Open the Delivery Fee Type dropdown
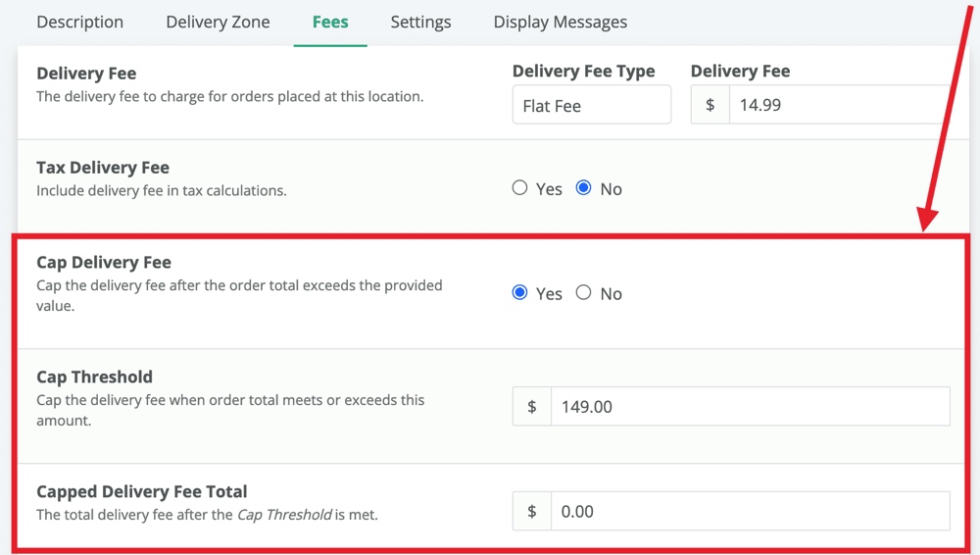 click(x=591, y=105)
